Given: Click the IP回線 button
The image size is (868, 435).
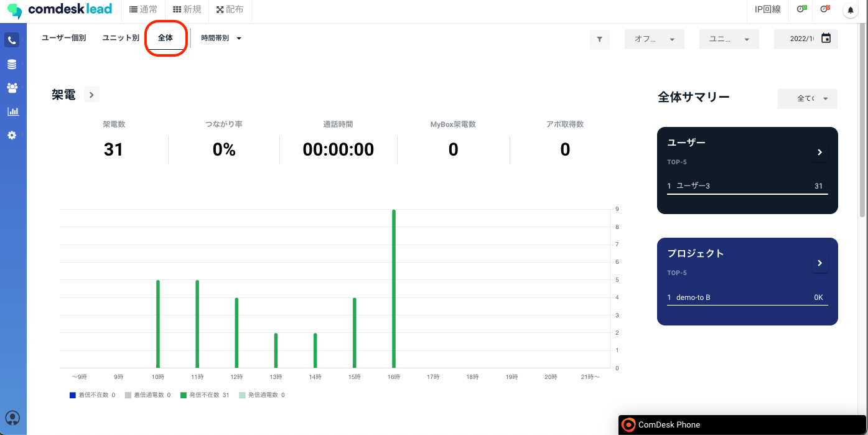Looking at the screenshot, I should click(x=767, y=10).
